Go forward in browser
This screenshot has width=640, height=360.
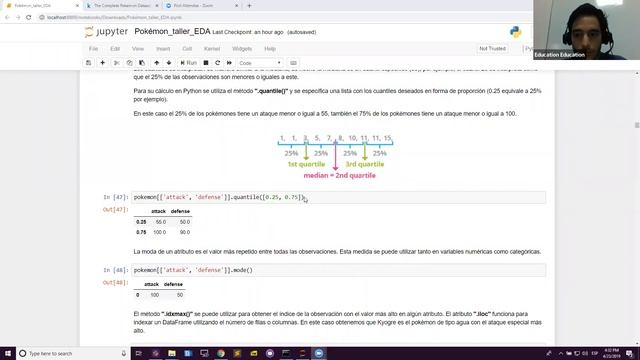(18, 17)
